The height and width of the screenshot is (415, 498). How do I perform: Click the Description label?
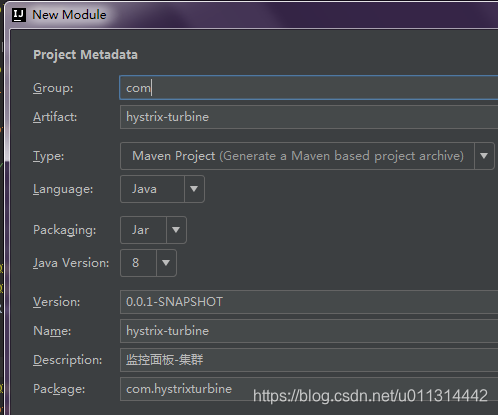pos(68,360)
